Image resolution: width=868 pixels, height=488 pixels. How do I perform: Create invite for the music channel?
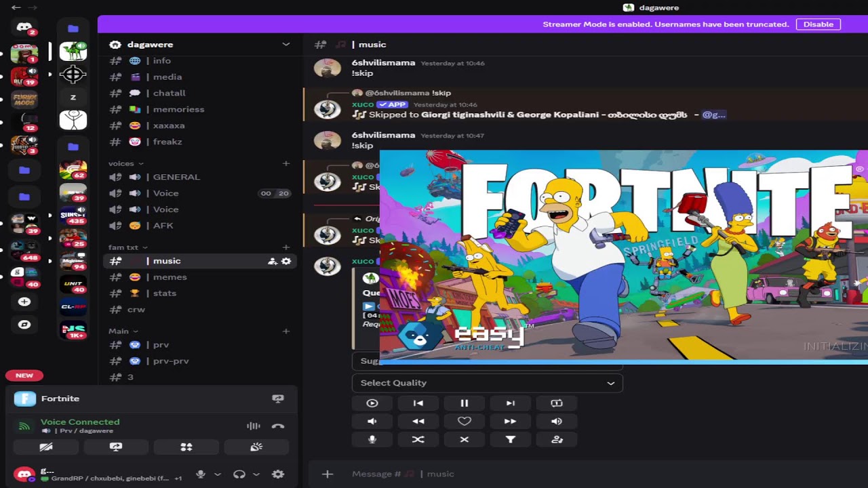273,261
